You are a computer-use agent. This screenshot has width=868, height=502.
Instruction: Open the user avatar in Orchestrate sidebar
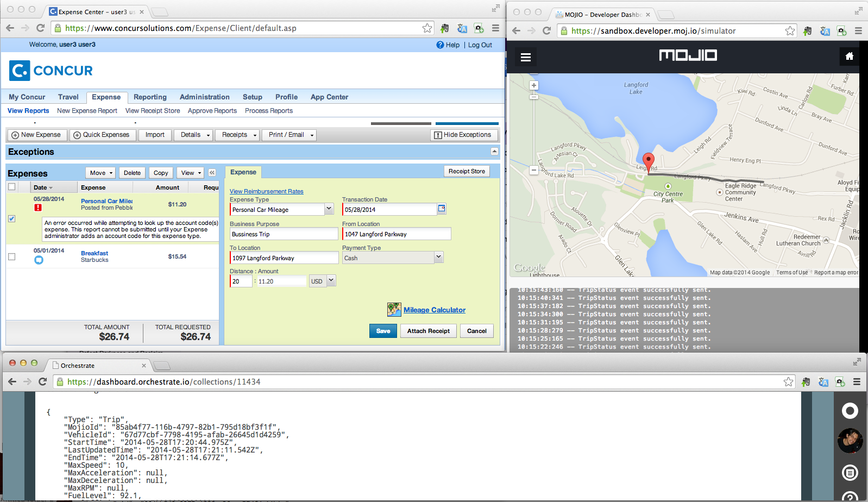[x=850, y=441]
